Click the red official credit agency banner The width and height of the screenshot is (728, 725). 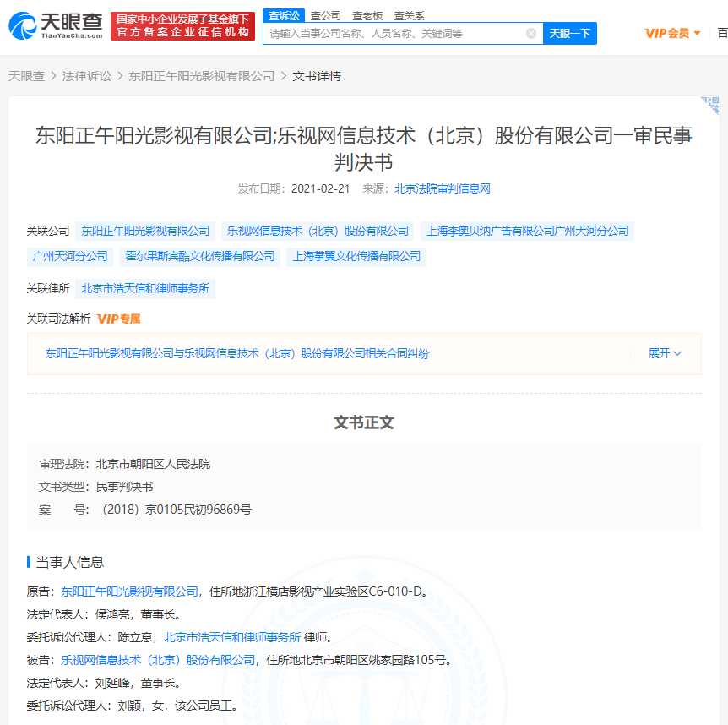[x=183, y=26]
